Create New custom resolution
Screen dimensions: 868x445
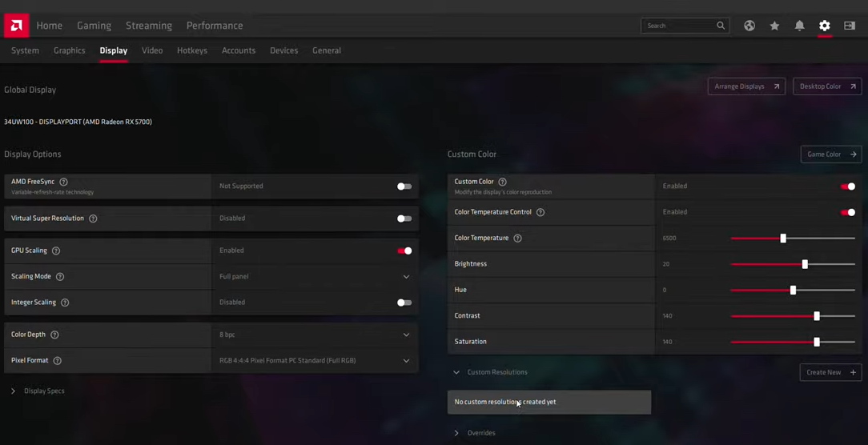(830, 372)
